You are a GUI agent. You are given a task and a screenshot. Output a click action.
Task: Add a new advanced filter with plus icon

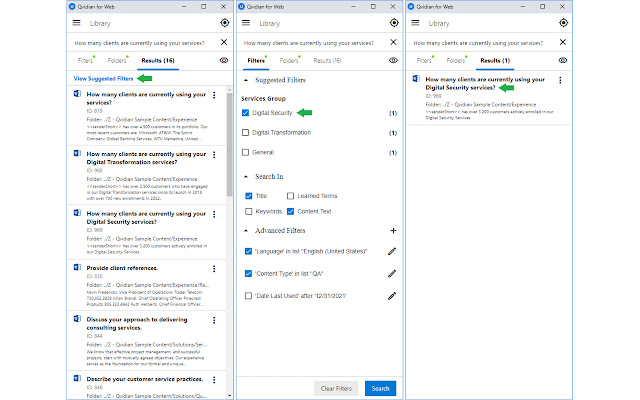(x=393, y=231)
